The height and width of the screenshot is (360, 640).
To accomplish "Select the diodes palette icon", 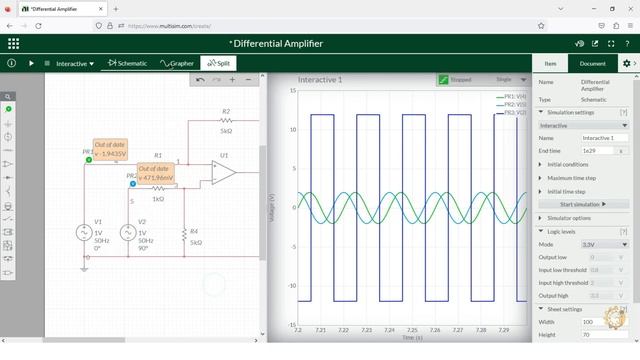I will (x=8, y=178).
